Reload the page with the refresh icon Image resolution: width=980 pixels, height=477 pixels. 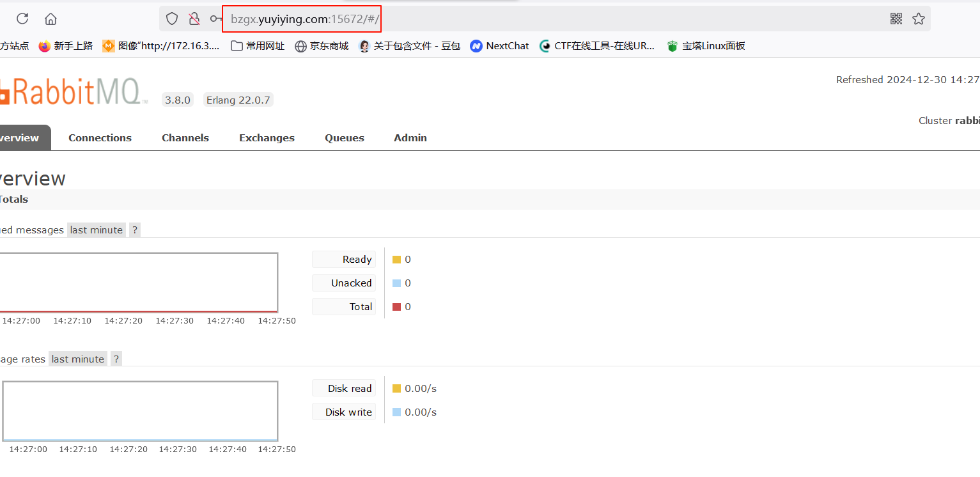click(22, 19)
